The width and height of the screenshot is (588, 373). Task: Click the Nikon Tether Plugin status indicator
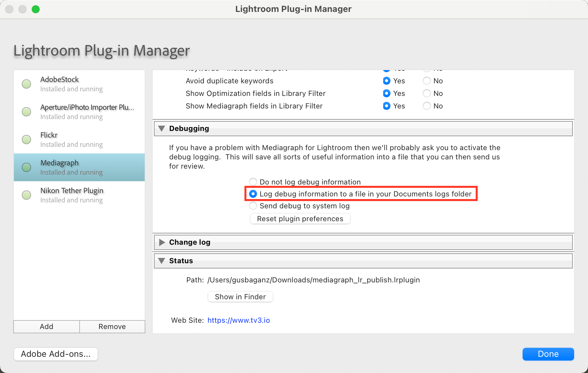tap(26, 195)
